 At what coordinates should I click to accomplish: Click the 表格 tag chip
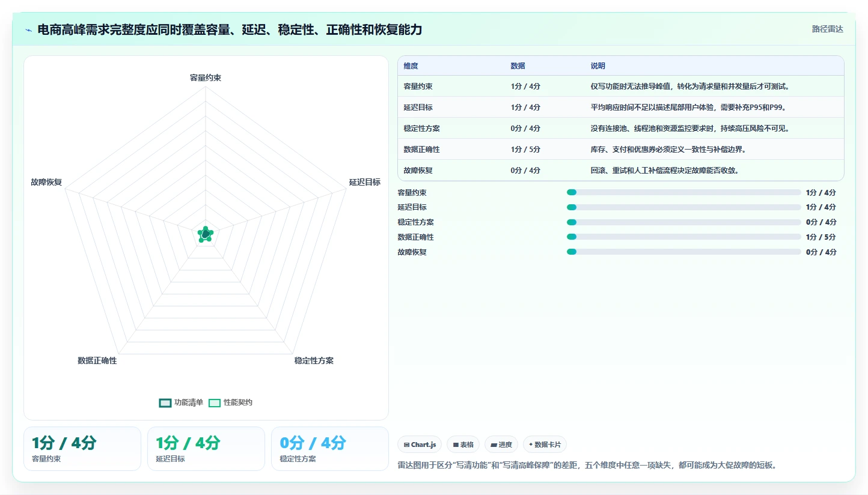click(x=463, y=445)
